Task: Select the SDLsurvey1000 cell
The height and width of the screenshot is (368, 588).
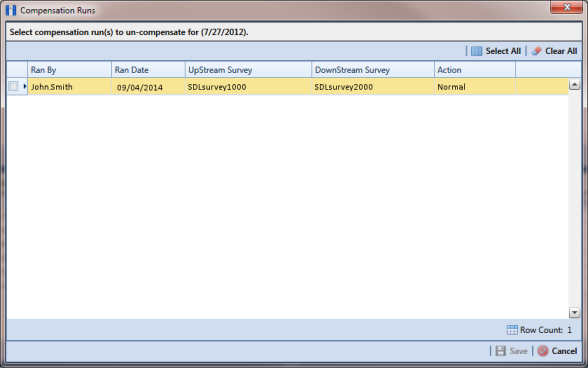Action: [x=248, y=87]
